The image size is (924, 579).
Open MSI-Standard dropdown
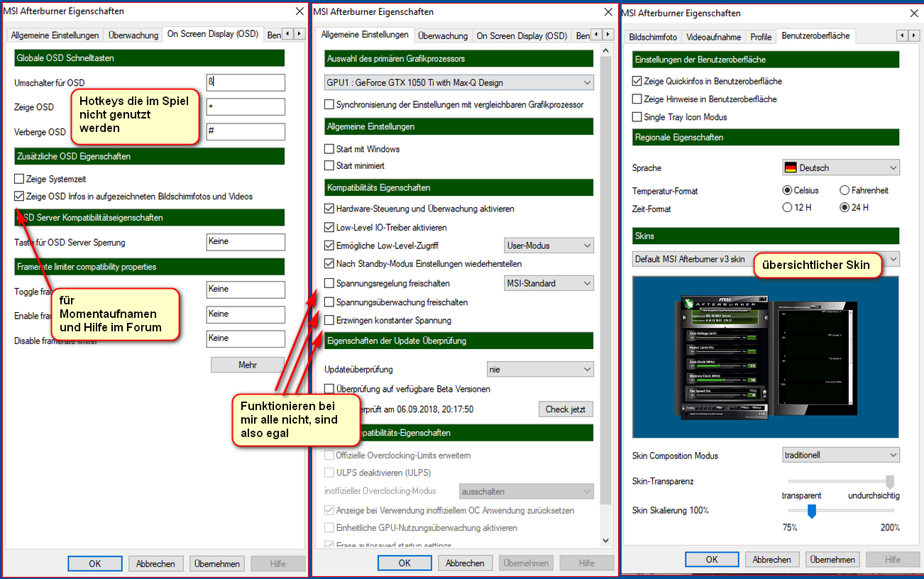pyautogui.click(x=549, y=283)
